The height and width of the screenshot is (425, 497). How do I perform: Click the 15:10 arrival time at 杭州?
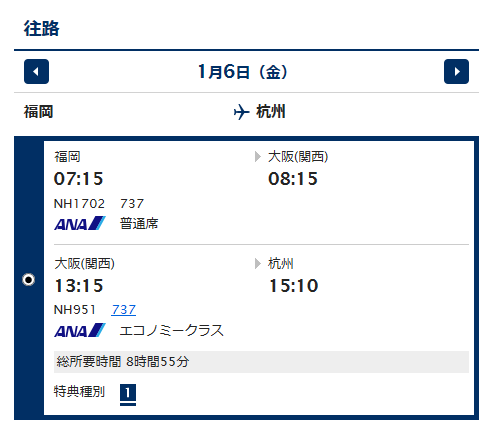293,286
